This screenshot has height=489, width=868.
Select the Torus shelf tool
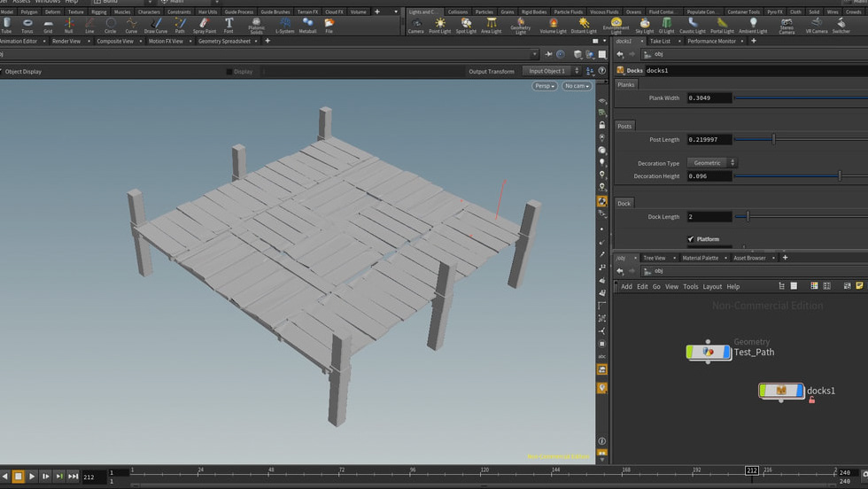pyautogui.click(x=27, y=25)
